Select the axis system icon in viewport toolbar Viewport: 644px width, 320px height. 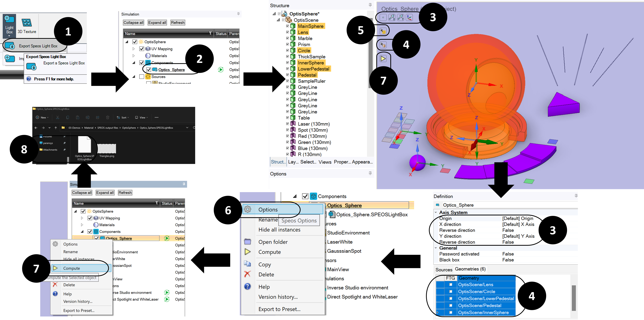point(409,18)
